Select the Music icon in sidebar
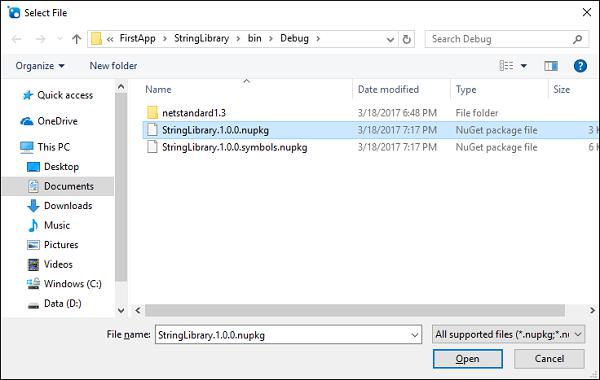Image resolution: width=600 pixels, height=380 pixels. [33, 225]
